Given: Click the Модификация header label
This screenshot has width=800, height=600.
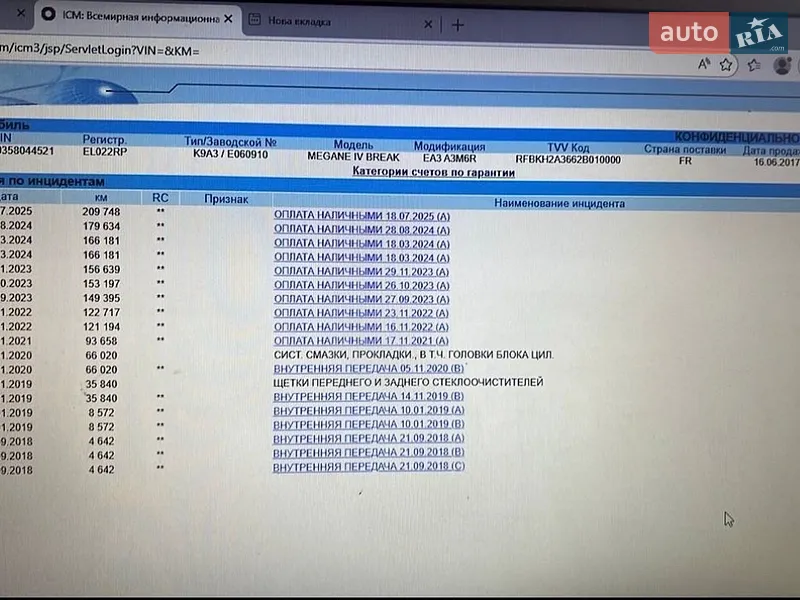Looking at the screenshot, I should pyautogui.click(x=449, y=146).
